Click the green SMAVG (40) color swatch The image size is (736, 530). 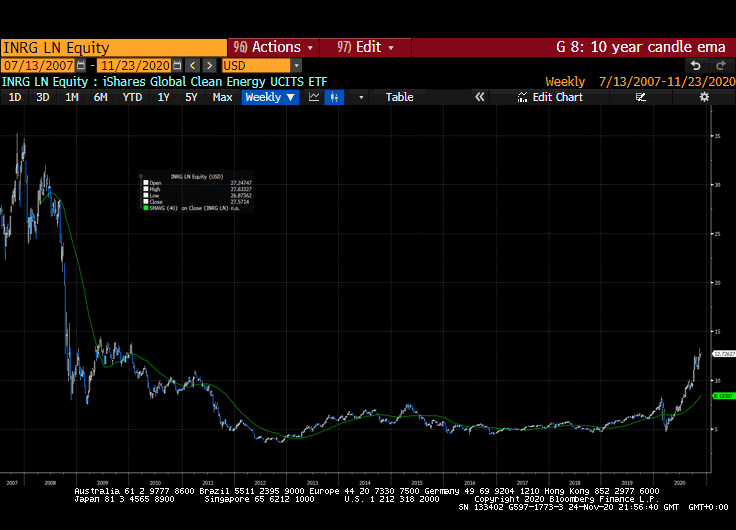coord(145,209)
